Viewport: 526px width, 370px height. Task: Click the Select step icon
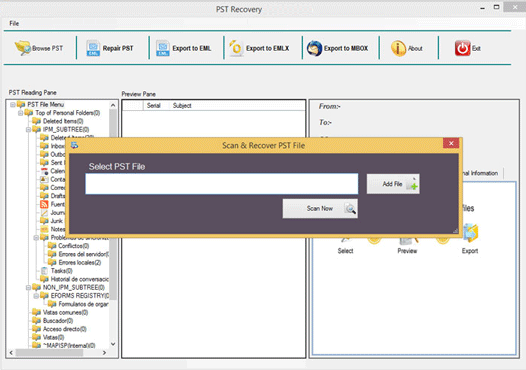click(x=346, y=239)
